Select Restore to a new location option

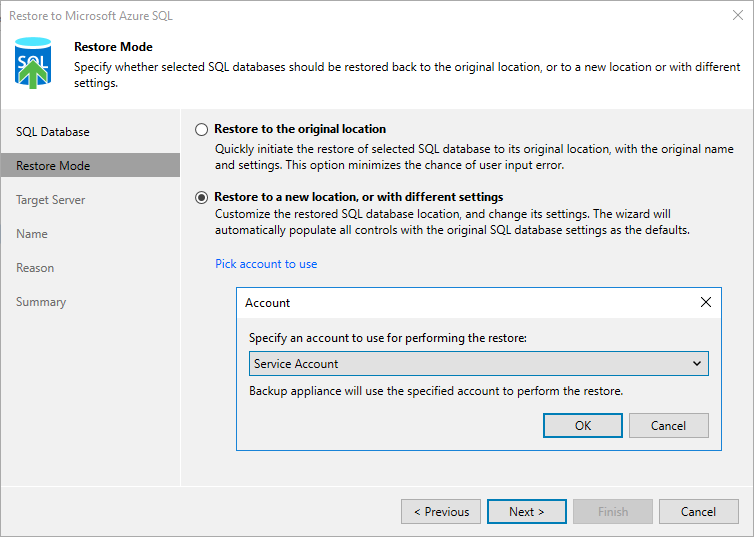(x=203, y=197)
